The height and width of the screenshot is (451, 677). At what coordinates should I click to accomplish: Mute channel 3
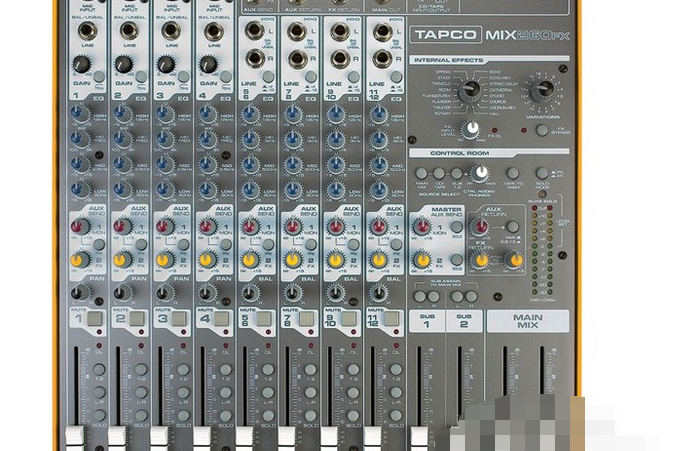coord(179,319)
